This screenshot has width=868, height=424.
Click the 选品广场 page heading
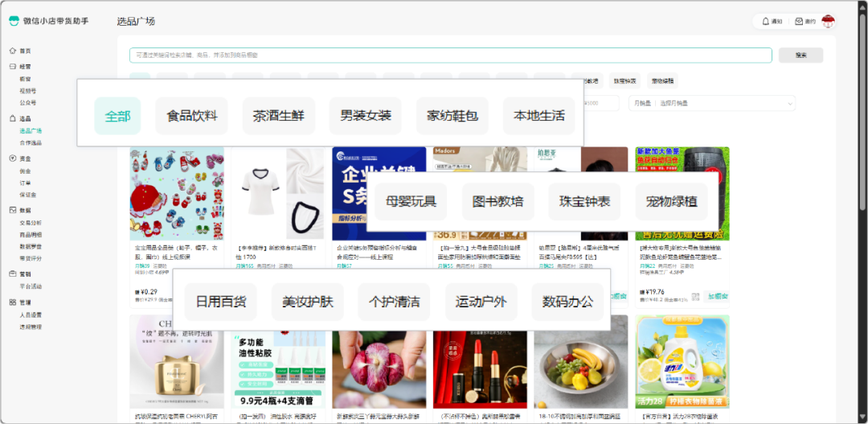point(136,22)
